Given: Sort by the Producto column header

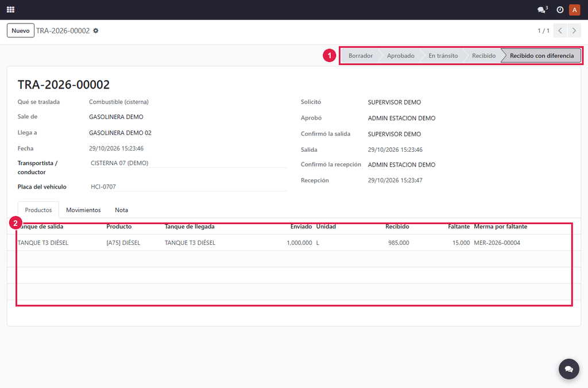Looking at the screenshot, I should pos(119,226).
